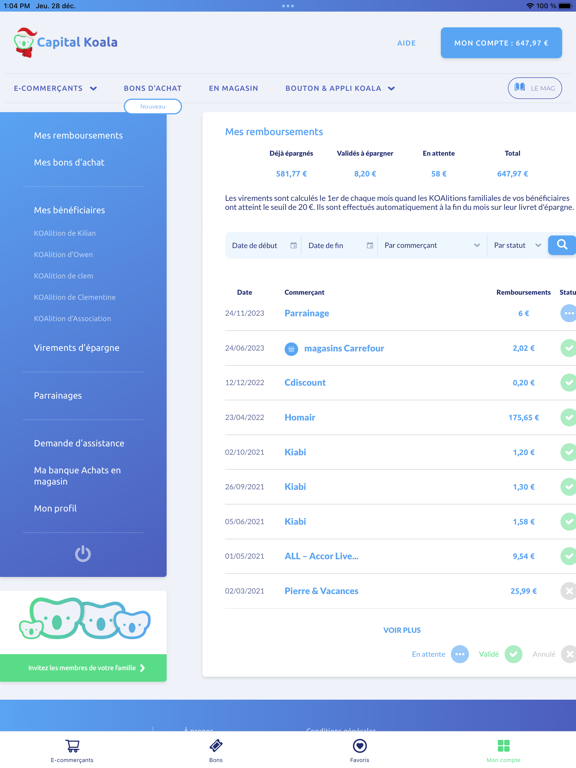
Task: Click the Déjà épargnés value 581,77 €
Action: pos(291,174)
